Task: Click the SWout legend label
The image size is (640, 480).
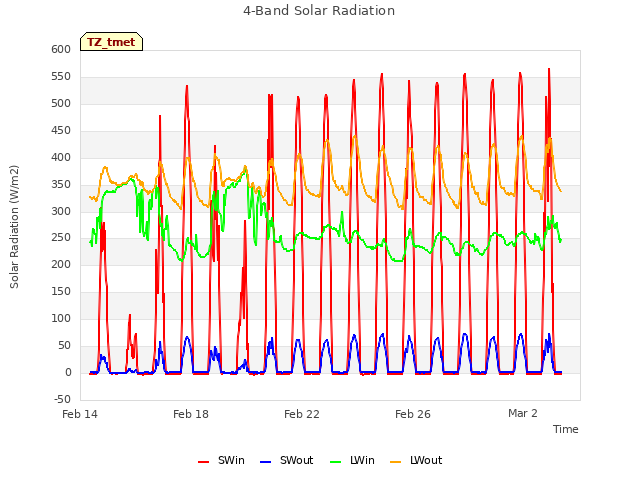Action: [x=296, y=460]
